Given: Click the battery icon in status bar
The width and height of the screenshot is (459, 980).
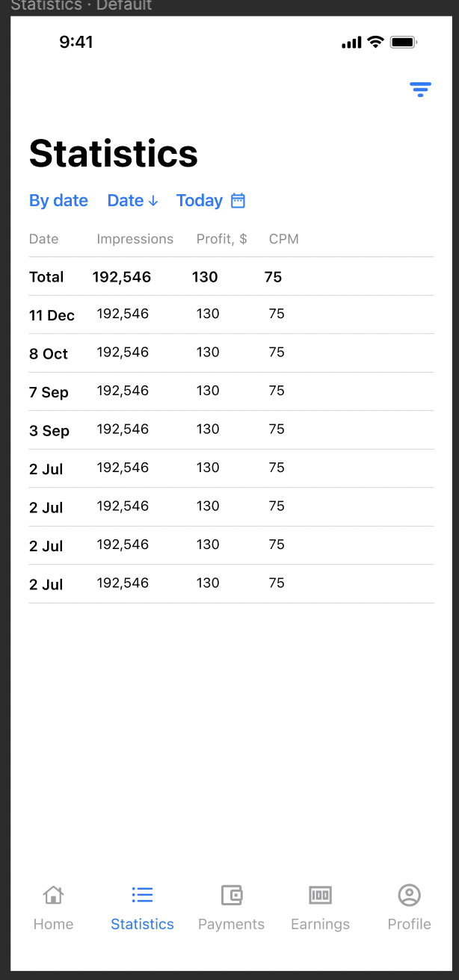Looking at the screenshot, I should pyautogui.click(x=403, y=43).
